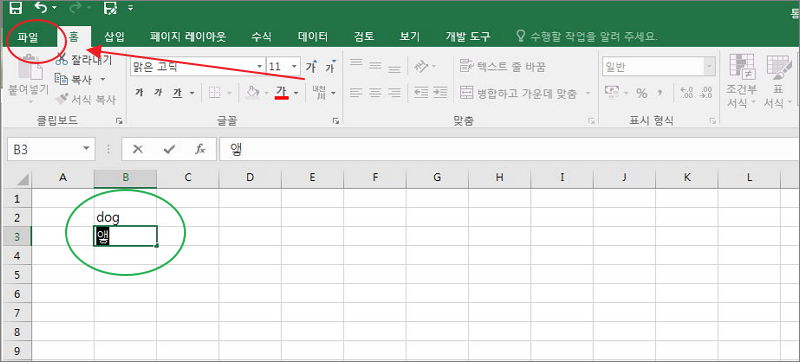Click the decrease font size icon
Image resolution: width=800 pixels, height=362 pixels.
(x=331, y=67)
